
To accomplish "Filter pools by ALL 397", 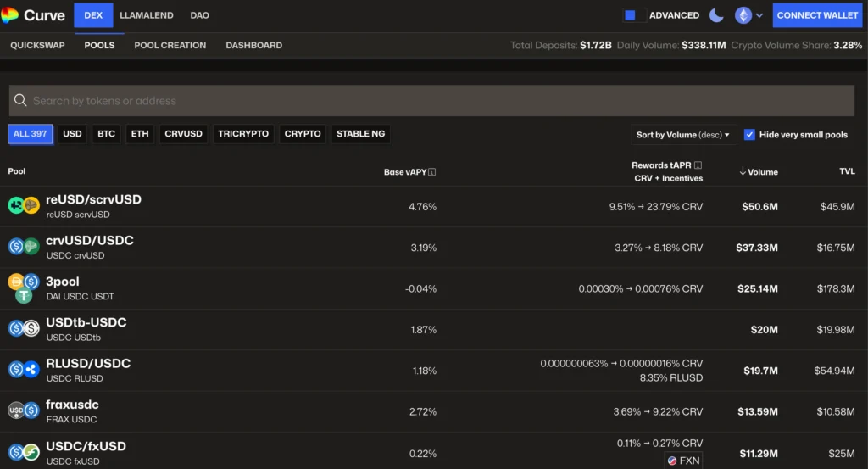I will [30, 134].
